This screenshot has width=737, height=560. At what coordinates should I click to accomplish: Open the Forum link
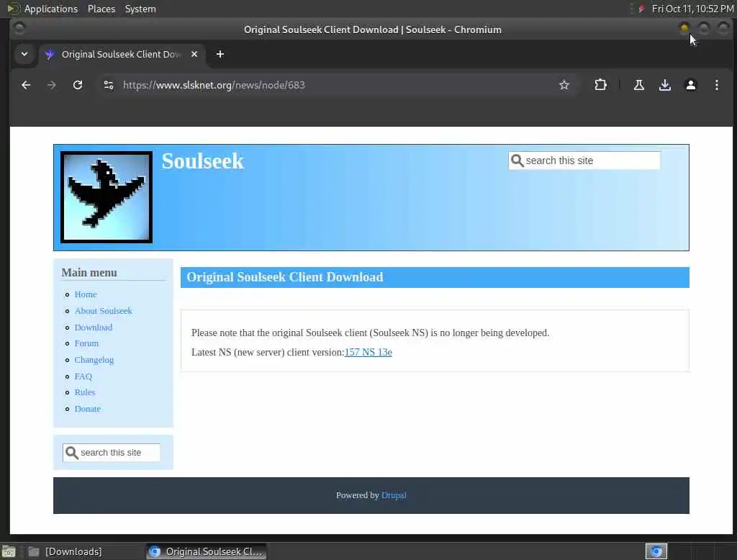coord(86,343)
